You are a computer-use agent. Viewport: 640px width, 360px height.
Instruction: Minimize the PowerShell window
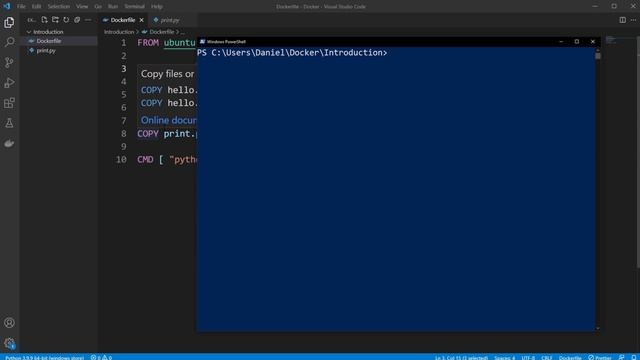(x=561, y=41)
